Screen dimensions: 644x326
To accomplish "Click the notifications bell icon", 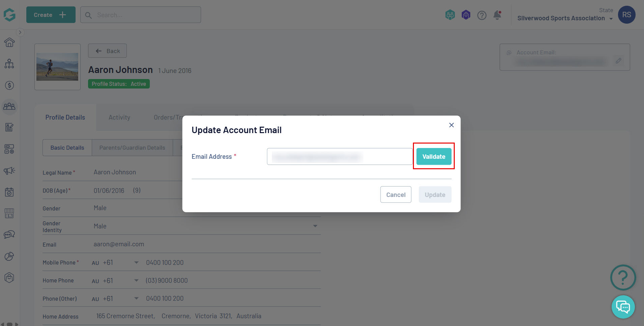I will (497, 15).
